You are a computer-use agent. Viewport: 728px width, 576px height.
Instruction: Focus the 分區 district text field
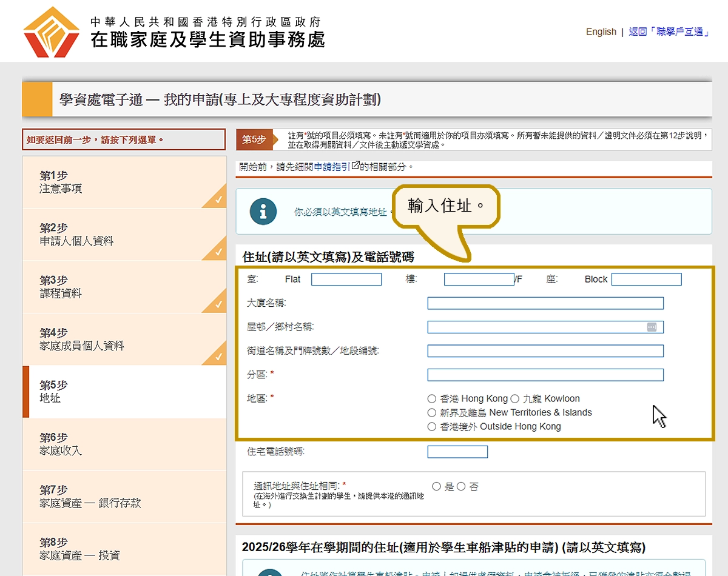(x=545, y=375)
